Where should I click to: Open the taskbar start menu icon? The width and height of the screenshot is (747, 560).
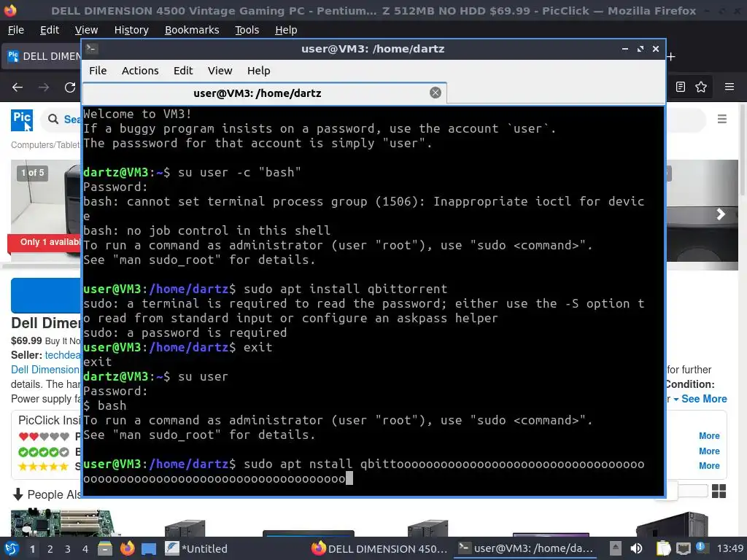(x=12, y=548)
